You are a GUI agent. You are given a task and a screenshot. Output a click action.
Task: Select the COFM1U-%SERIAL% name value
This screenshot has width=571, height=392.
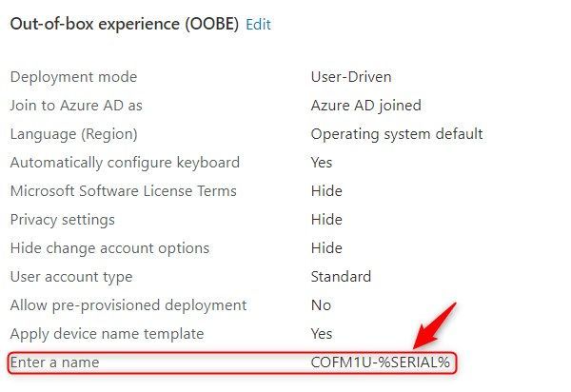click(380, 363)
